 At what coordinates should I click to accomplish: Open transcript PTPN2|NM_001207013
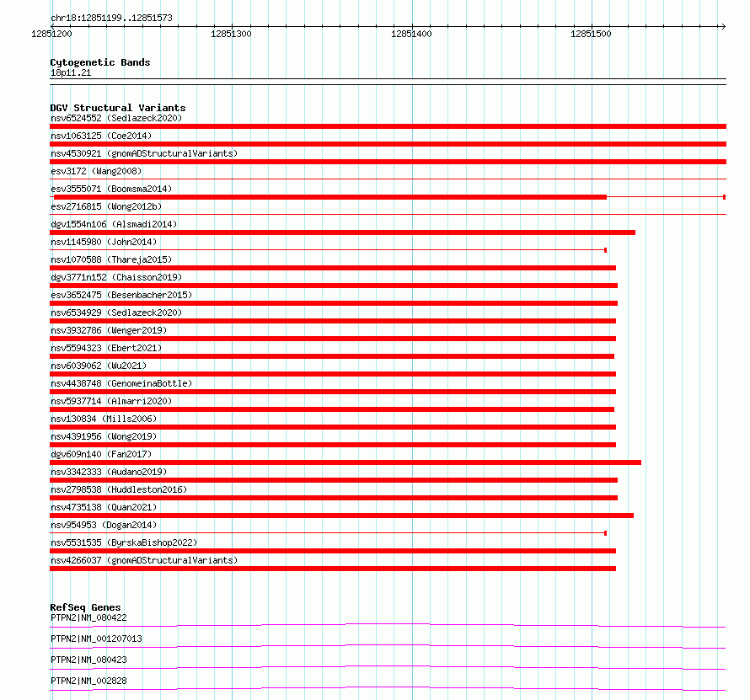[96, 639]
